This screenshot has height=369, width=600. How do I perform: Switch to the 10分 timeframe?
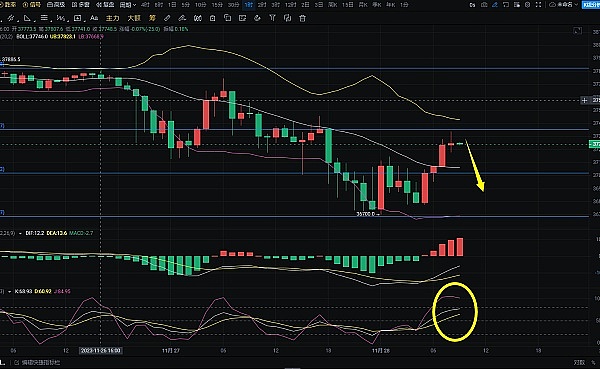(x=201, y=5)
